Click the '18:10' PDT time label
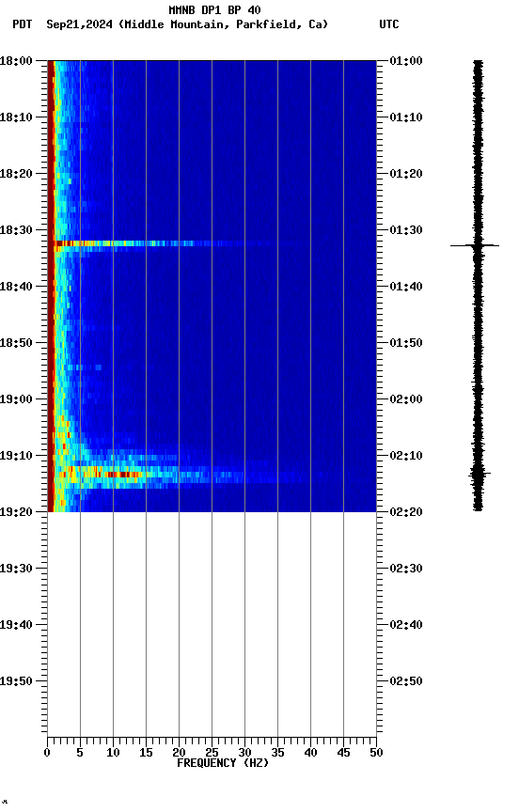The image size is (519, 812). tap(16, 117)
